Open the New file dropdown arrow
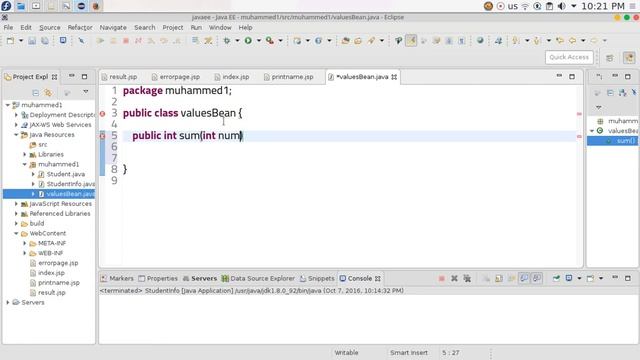 (x=20, y=40)
